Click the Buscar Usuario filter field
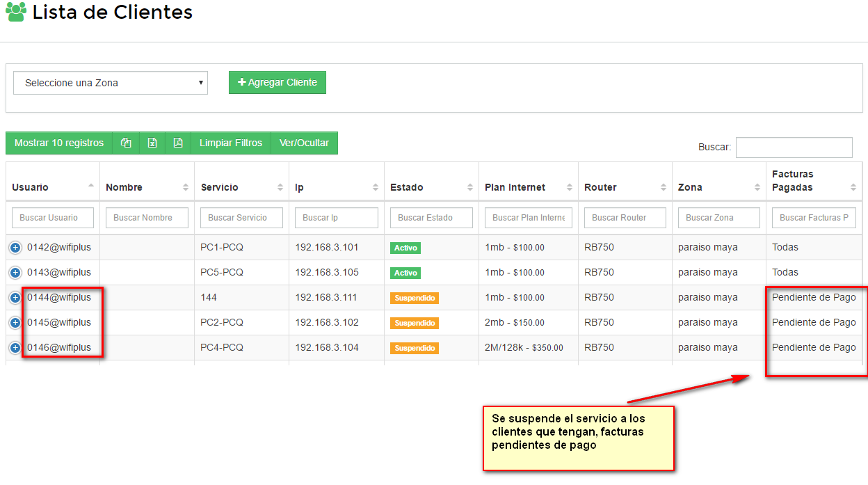 coord(53,218)
